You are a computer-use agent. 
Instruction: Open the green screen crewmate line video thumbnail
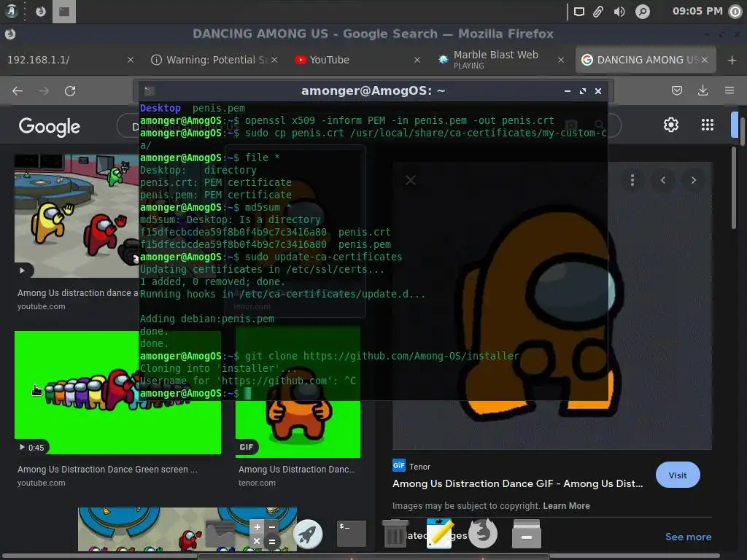(117, 392)
